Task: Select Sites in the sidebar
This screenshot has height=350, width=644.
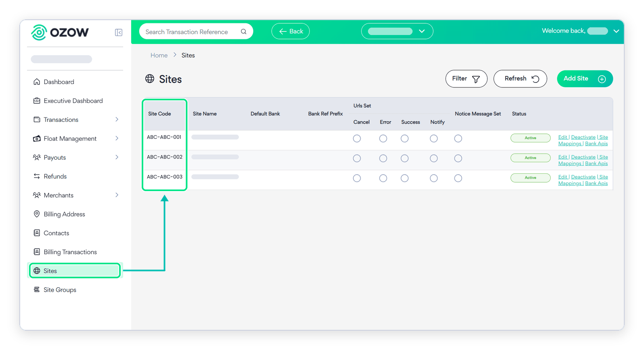Action: 75,271
